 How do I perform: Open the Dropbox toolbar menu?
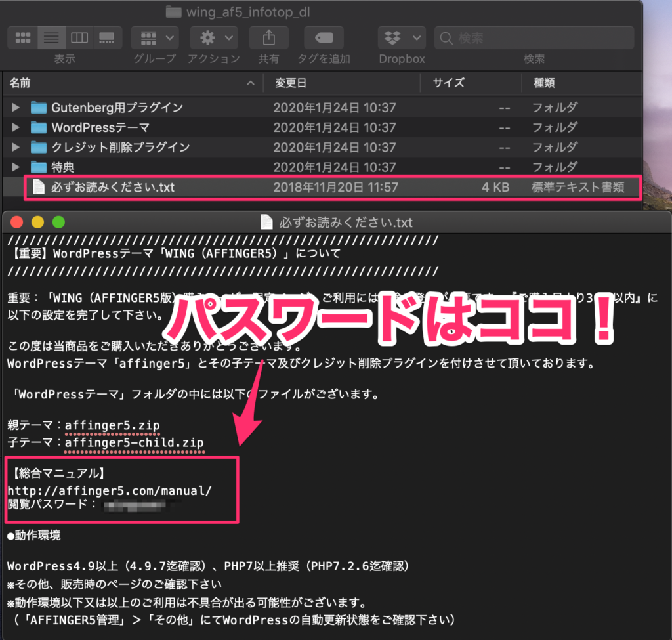(402, 37)
